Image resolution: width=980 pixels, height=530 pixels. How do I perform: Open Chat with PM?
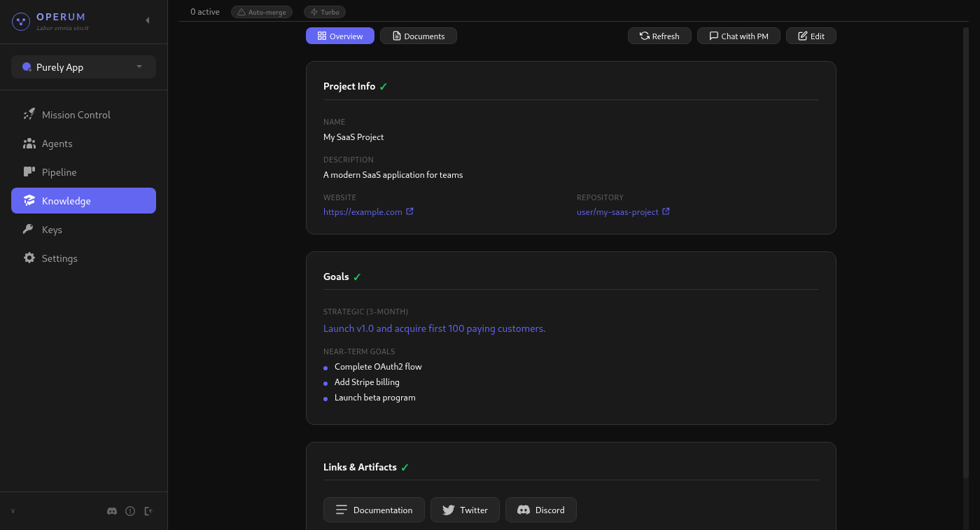click(738, 36)
